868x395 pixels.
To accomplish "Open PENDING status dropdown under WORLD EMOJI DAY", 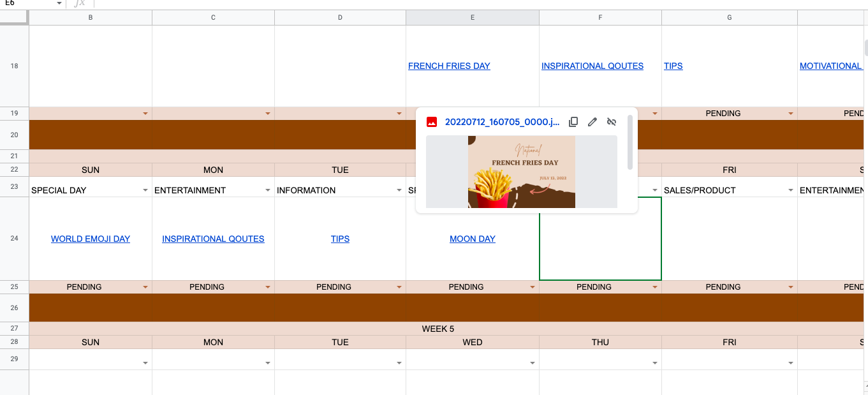I will 145,287.
